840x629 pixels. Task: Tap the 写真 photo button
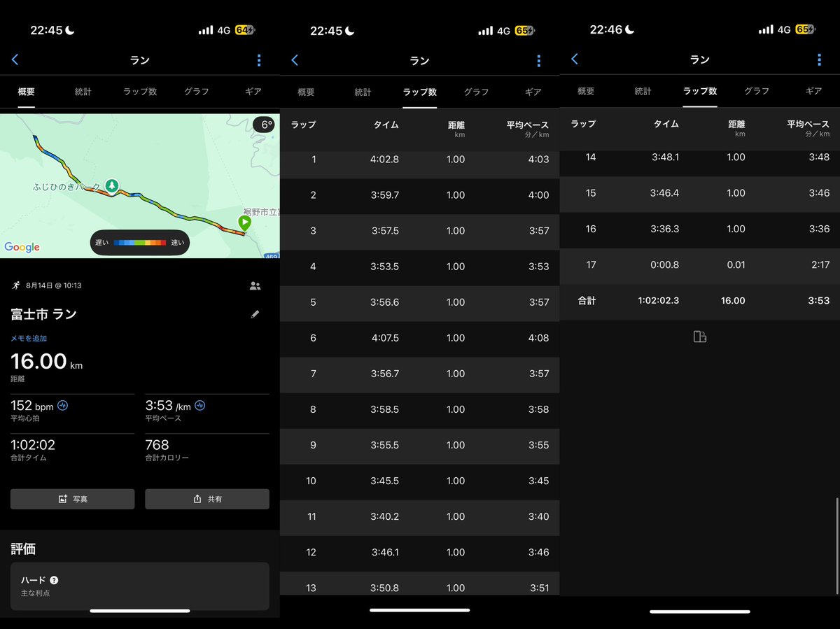point(72,499)
